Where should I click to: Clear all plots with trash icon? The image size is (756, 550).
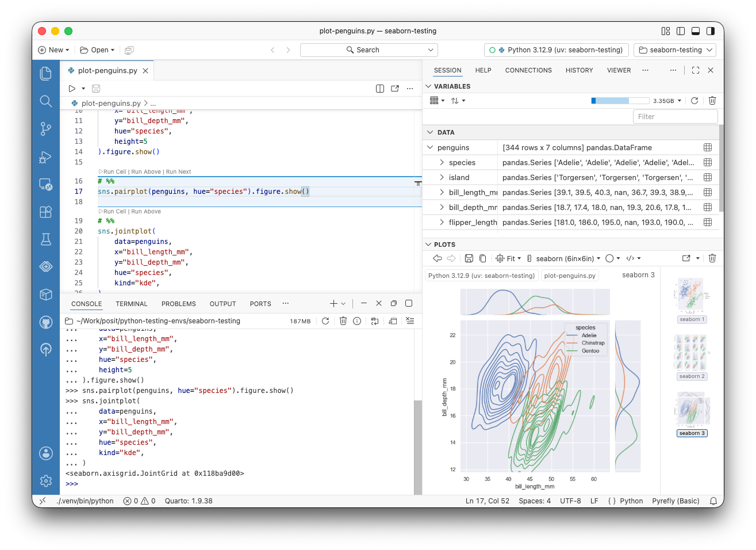point(712,258)
